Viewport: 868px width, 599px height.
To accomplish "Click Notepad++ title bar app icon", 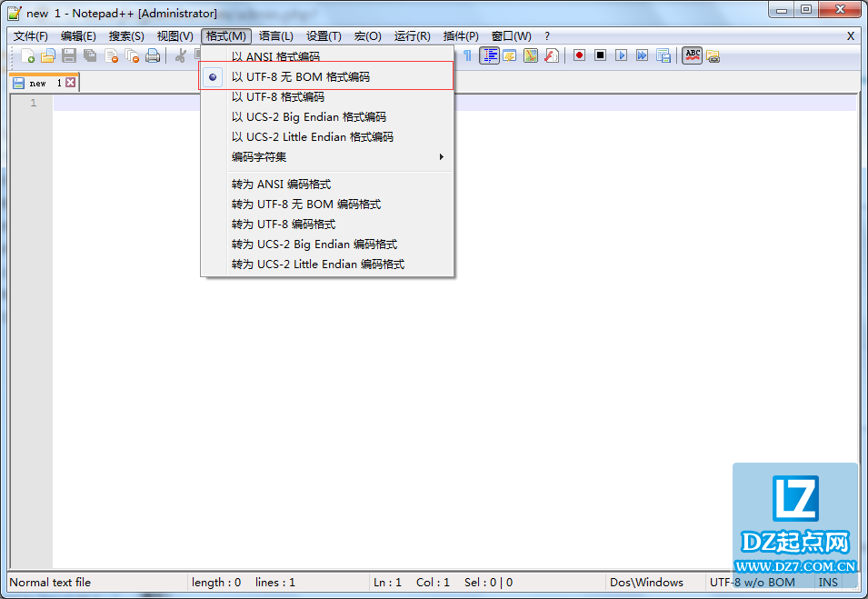I will tap(15, 13).
